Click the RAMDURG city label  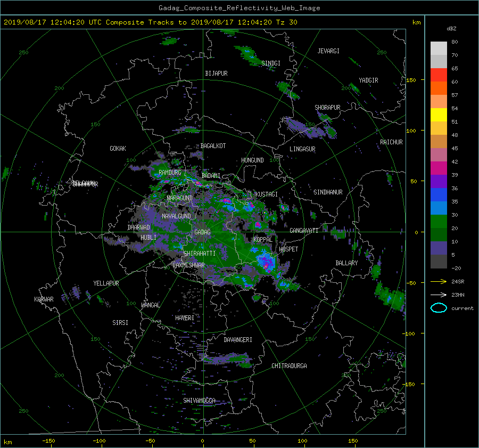click(170, 173)
